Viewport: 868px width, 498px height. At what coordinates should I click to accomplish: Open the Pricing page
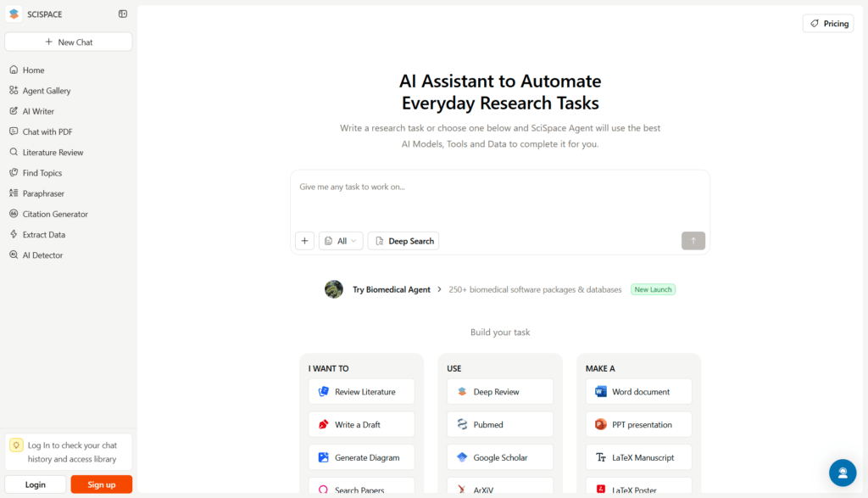tap(828, 24)
